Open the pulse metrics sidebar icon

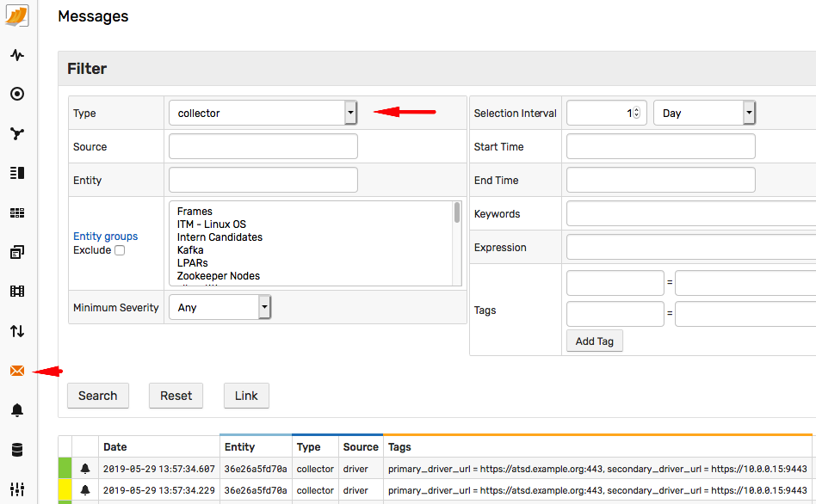click(17, 54)
